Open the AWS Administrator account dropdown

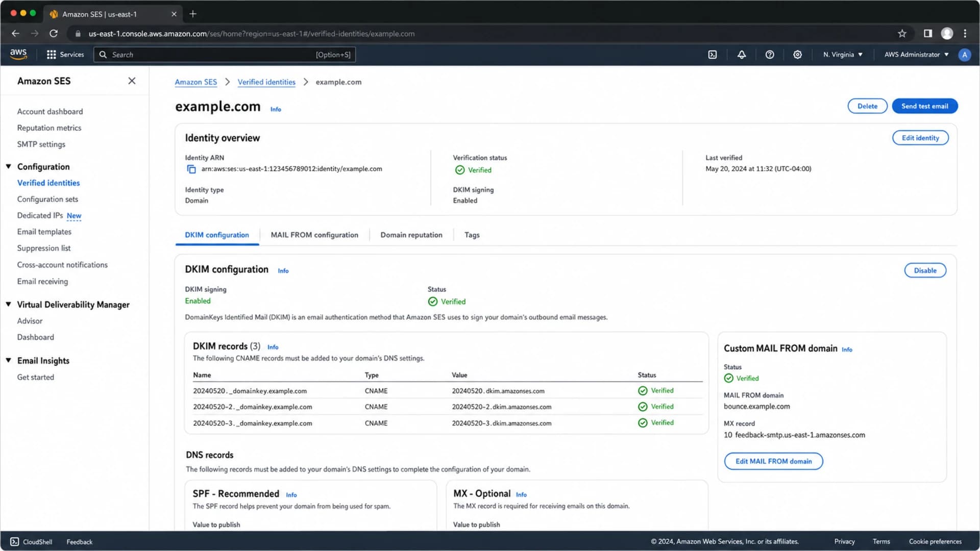click(x=917, y=55)
